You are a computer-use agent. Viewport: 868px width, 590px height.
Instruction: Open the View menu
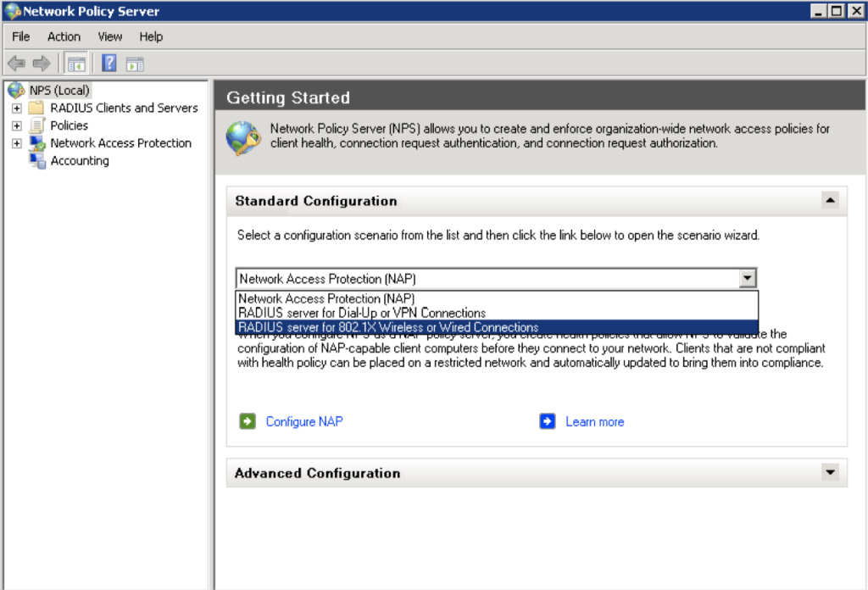[x=109, y=36]
